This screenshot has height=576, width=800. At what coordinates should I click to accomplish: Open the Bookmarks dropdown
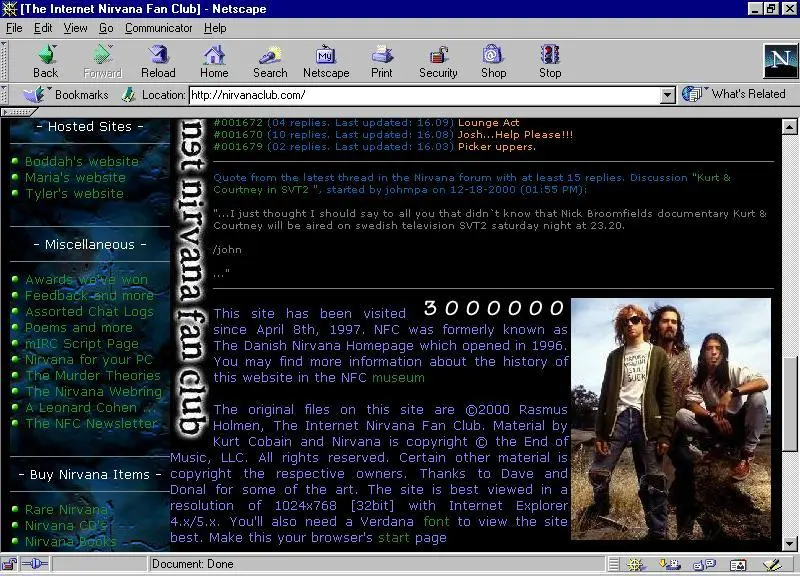[68, 95]
